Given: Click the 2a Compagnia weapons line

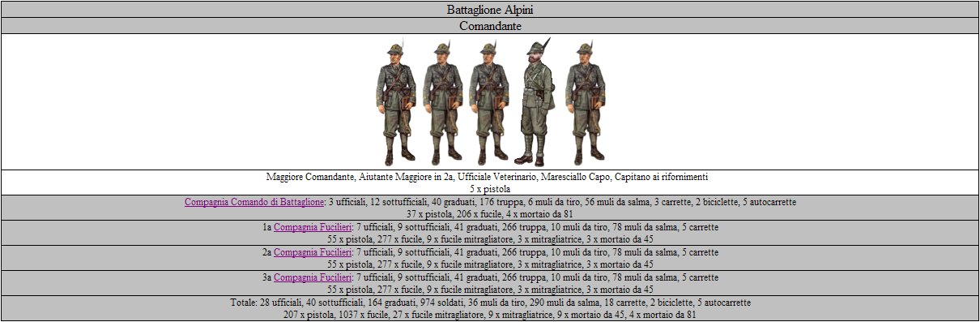Looking at the screenshot, I should pos(489,264).
